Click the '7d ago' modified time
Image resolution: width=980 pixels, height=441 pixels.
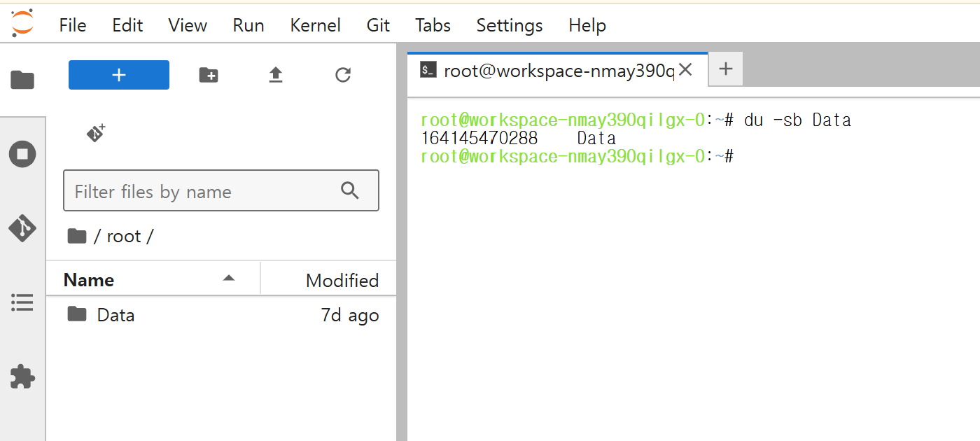(x=350, y=316)
